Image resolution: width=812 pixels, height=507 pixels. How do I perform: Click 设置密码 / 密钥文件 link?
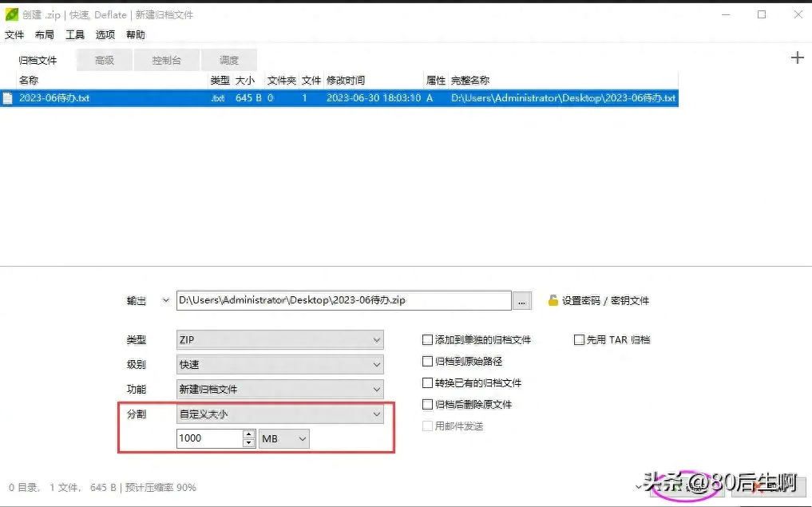tap(605, 301)
